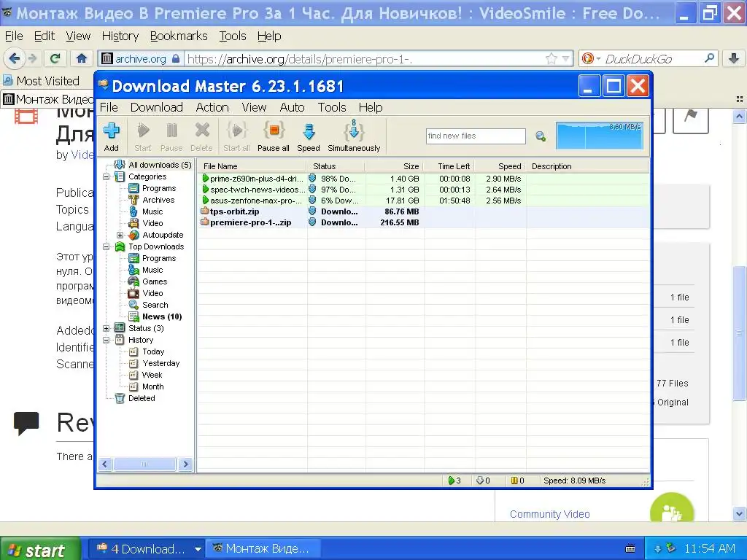Open the Action menu
The width and height of the screenshot is (747, 560).
pos(212,108)
